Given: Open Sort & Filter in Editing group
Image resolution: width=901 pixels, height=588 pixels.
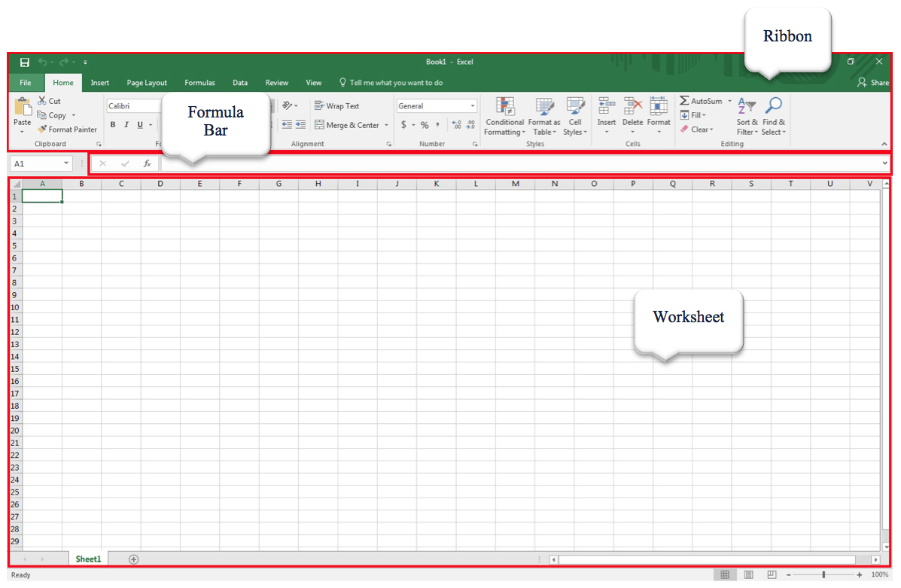Looking at the screenshot, I should [747, 117].
